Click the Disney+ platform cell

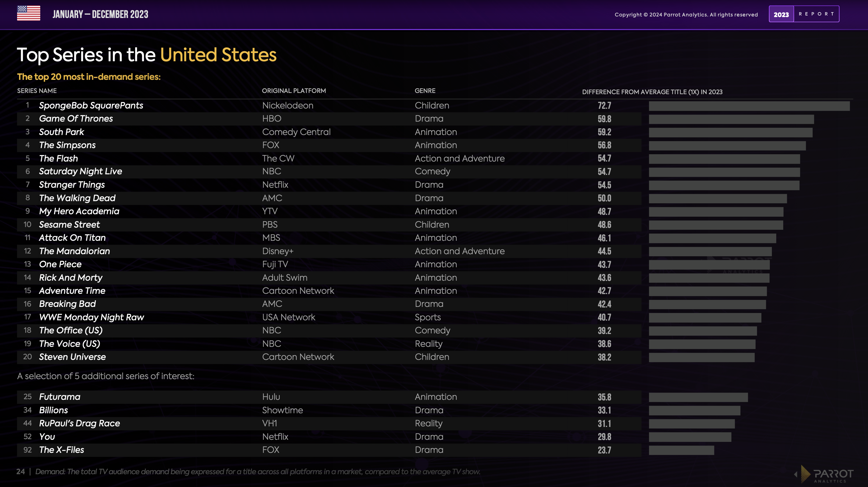(x=278, y=252)
